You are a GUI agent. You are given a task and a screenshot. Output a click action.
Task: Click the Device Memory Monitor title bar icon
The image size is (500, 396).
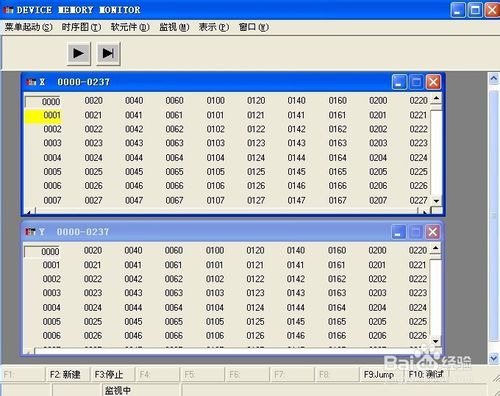point(8,10)
